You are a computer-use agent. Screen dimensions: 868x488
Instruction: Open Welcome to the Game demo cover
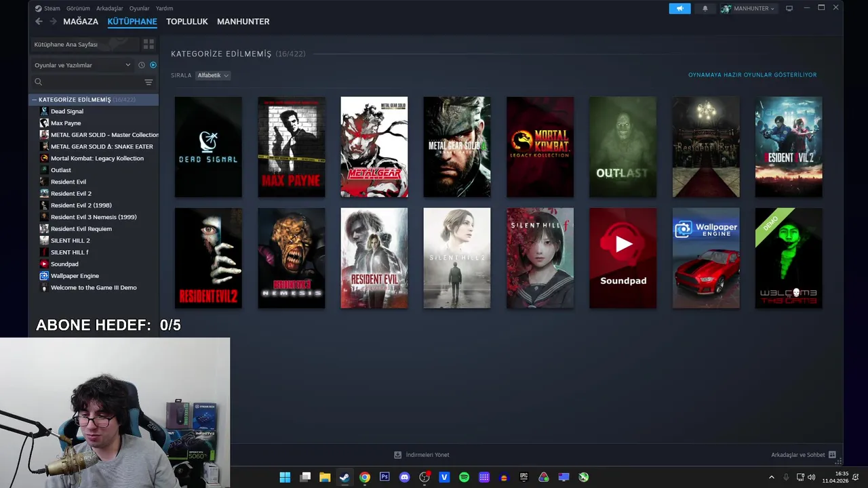tap(789, 258)
